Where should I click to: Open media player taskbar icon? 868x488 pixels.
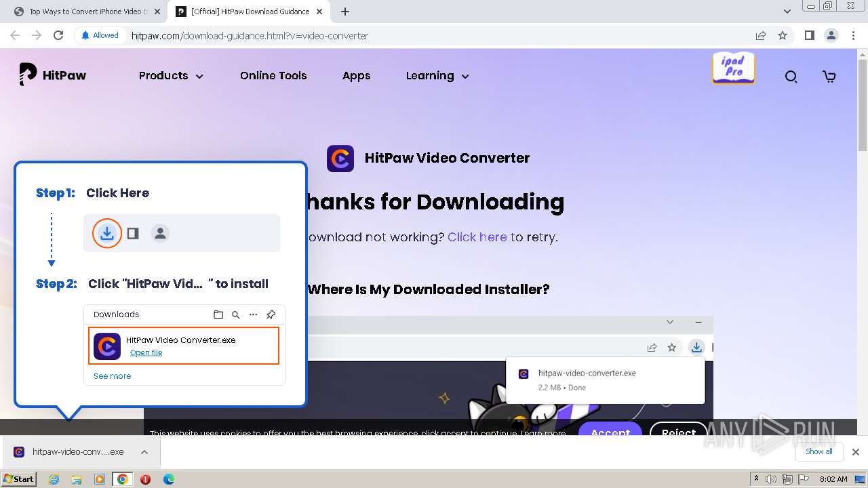point(100,479)
